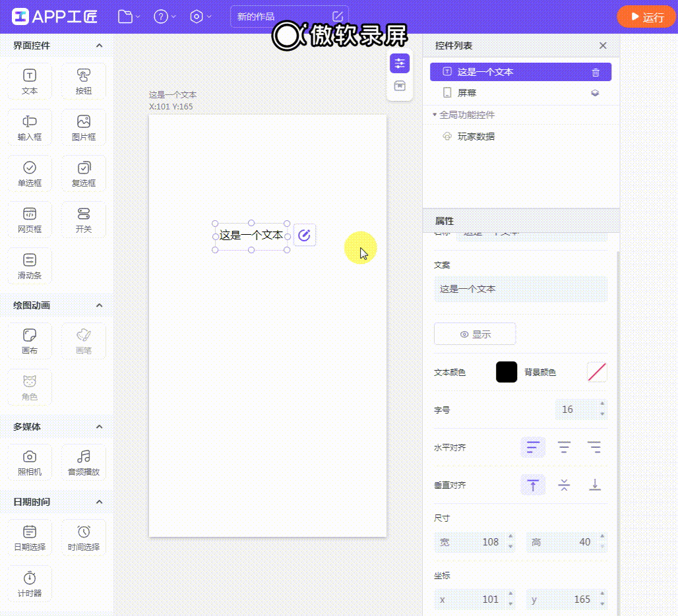Screen dimensions: 678x616
Task: Close the 控件列表 panel
Action: (603, 46)
